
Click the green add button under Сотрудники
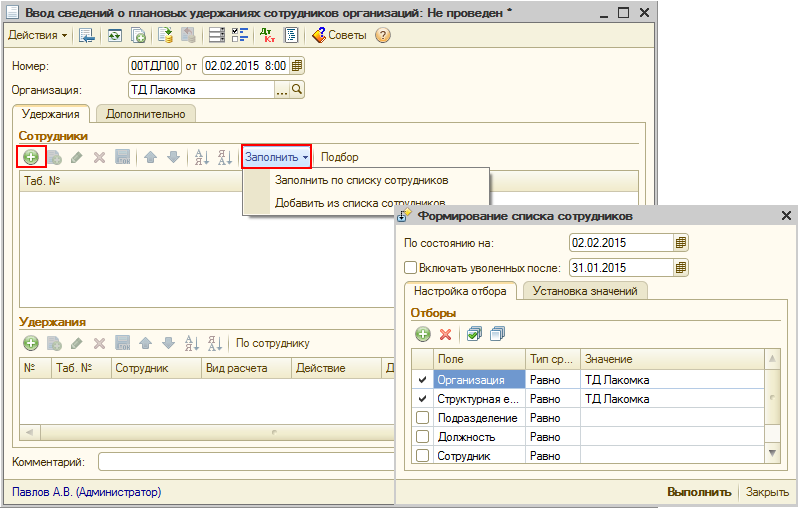tap(31, 157)
